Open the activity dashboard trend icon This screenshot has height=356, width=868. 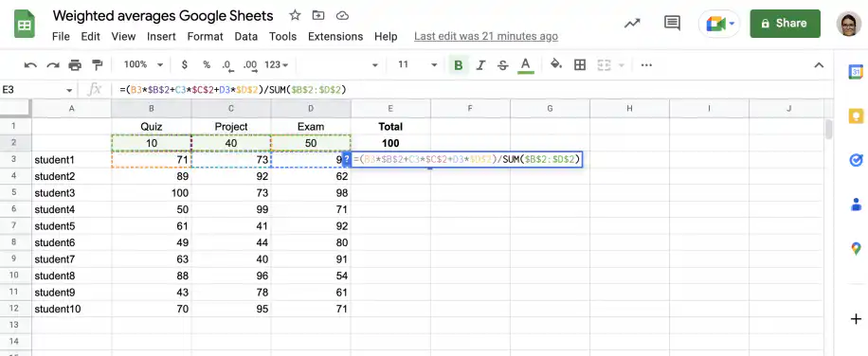tap(632, 24)
